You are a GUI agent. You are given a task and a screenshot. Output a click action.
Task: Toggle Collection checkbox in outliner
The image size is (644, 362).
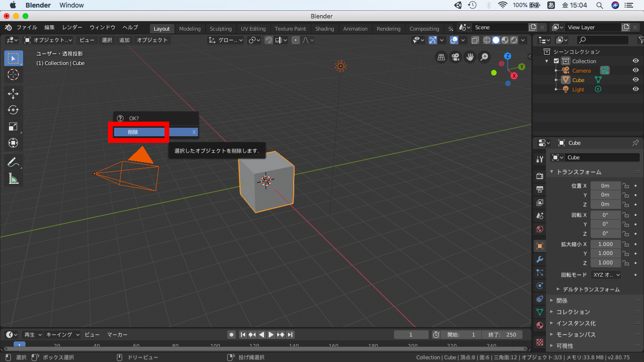556,61
